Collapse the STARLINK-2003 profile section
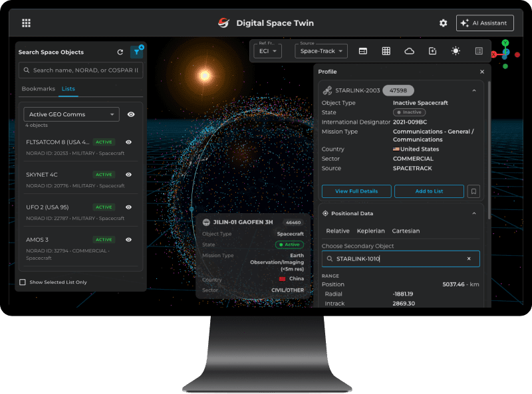532x394 pixels. tap(474, 90)
